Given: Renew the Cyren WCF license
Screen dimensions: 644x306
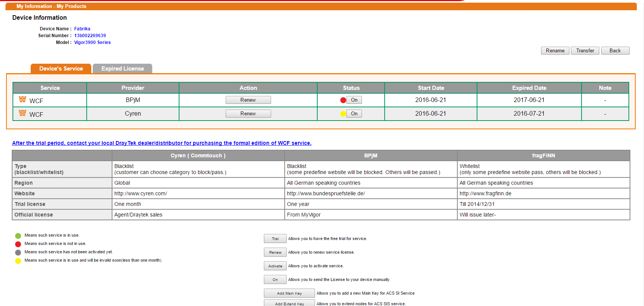Looking at the screenshot, I should point(248,113).
